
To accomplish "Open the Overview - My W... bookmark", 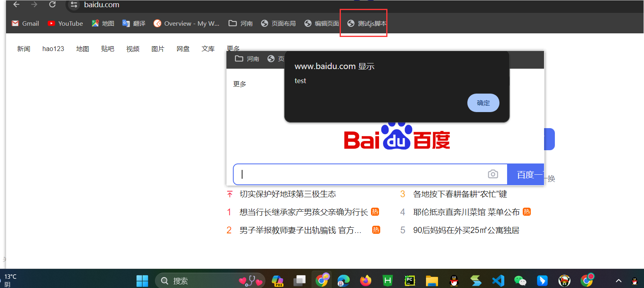I will (x=187, y=23).
